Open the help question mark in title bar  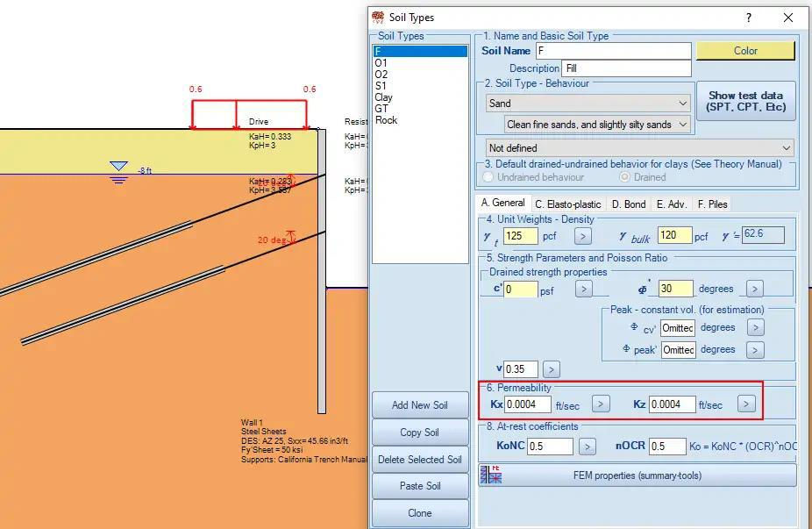point(749,18)
